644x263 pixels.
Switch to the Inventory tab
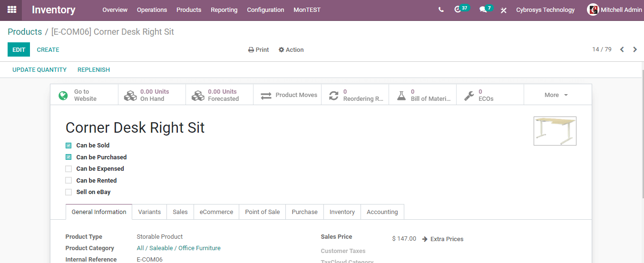[x=342, y=212]
